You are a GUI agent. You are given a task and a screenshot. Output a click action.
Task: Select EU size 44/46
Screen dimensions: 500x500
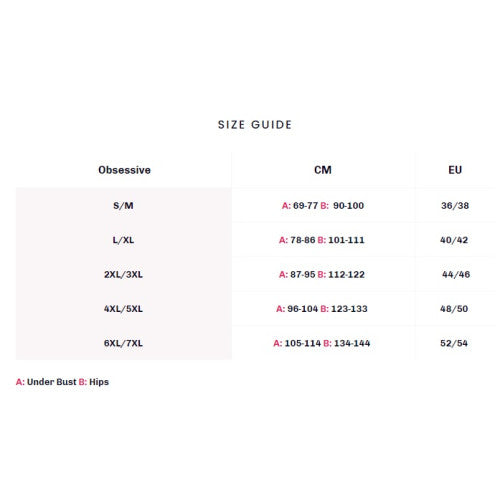pyautogui.click(x=456, y=274)
